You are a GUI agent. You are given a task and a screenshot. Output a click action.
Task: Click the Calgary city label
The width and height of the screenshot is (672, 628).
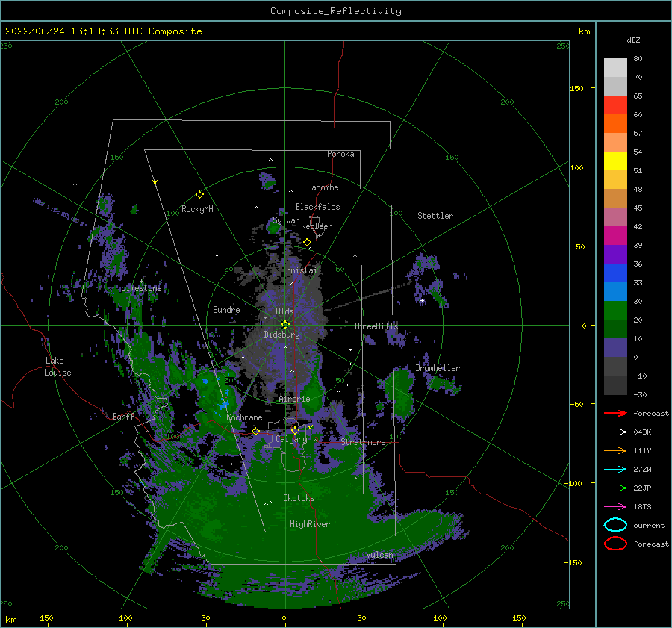(291, 439)
